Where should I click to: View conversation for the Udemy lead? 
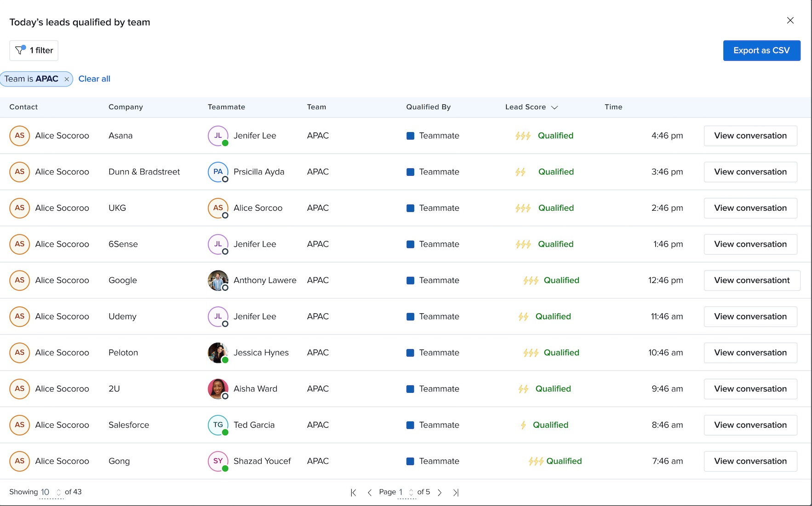(750, 316)
